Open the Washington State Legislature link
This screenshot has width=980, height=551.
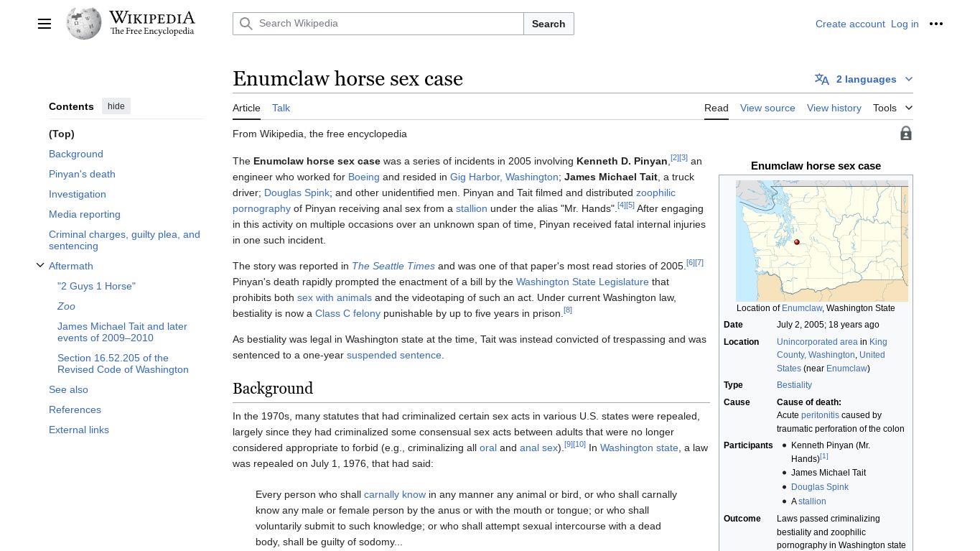tap(582, 282)
